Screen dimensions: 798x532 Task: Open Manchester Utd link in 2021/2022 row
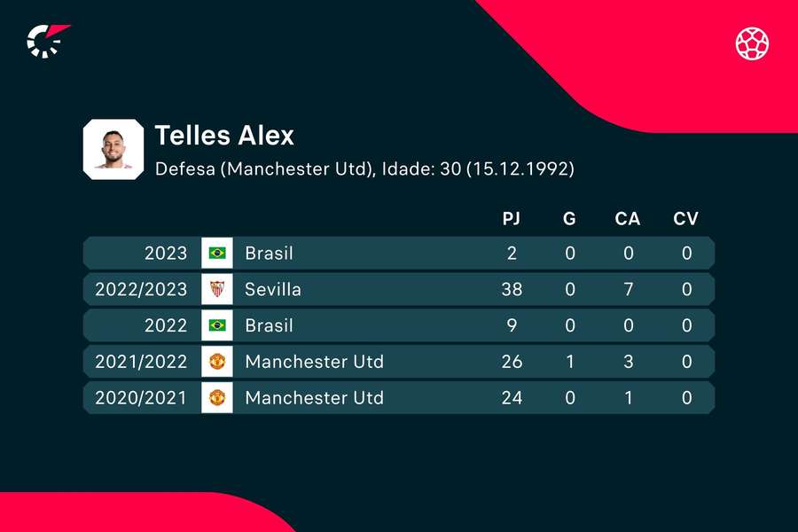click(x=314, y=362)
